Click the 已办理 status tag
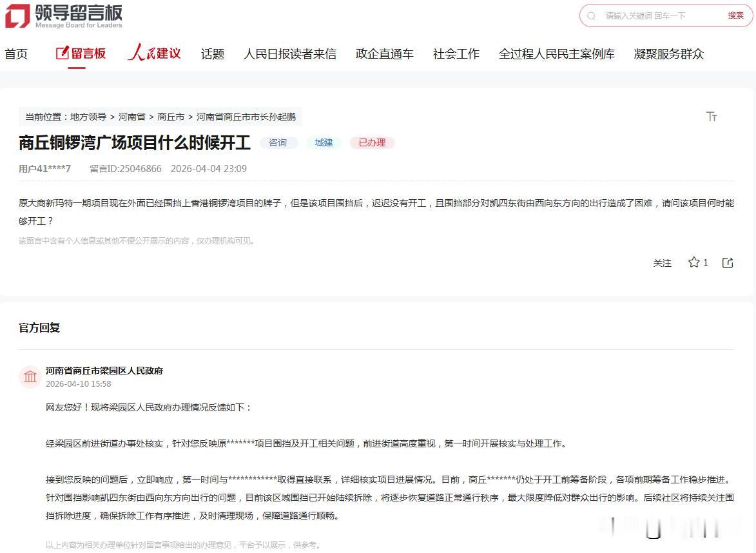Screen dimensions: 756x553 click(x=372, y=142)
